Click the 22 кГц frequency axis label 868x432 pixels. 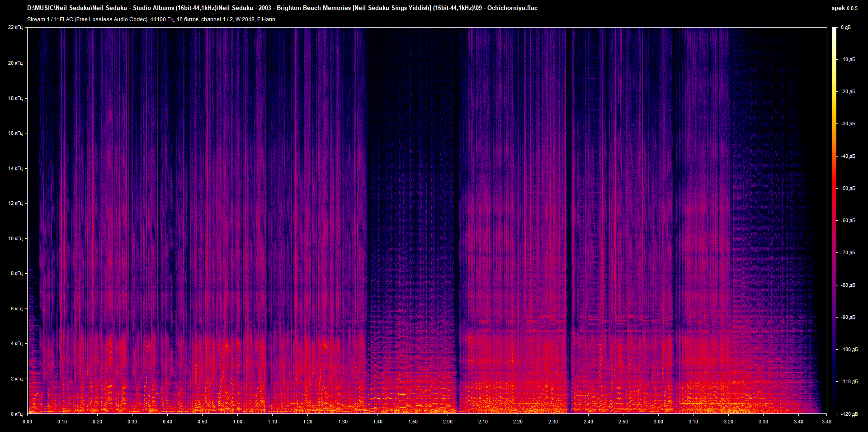pyautogui.click(x=15, y=28)
